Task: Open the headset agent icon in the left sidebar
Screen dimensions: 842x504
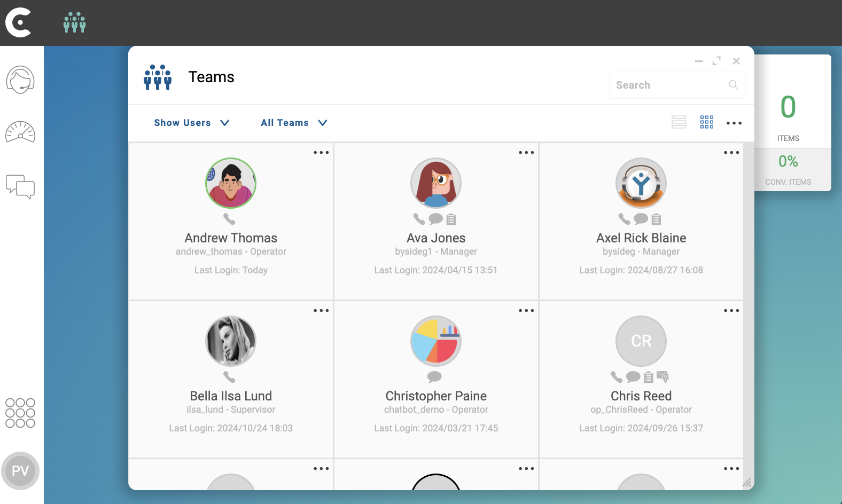Action: click(20, 80)
